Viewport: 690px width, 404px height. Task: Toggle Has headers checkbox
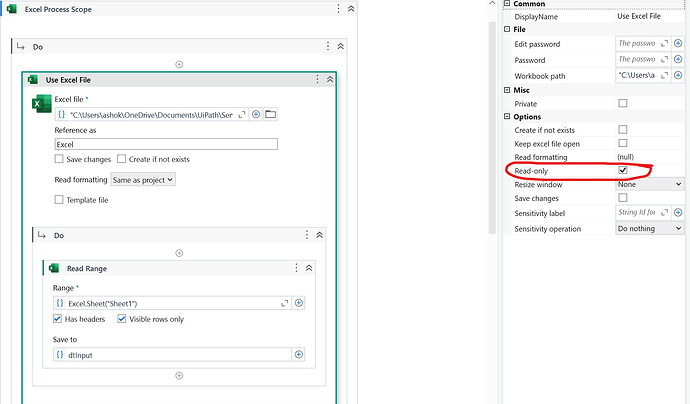point(57,319)
